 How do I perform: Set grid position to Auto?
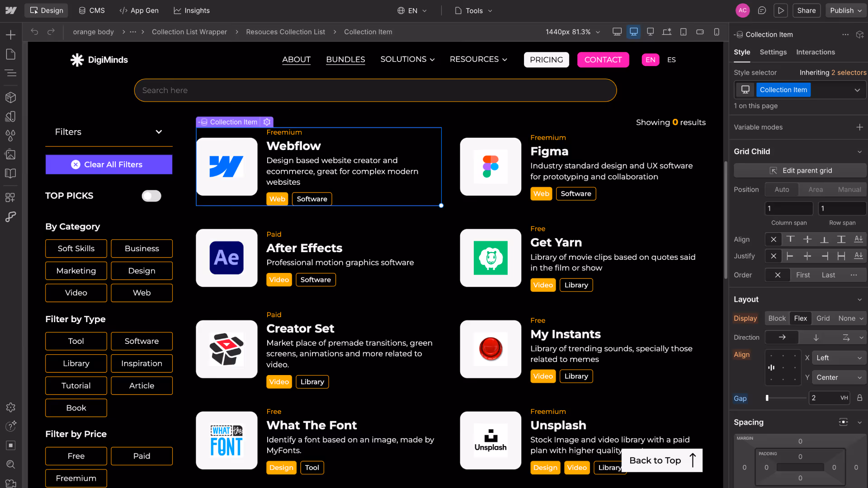pyautogui.click(x=782, y=190)
